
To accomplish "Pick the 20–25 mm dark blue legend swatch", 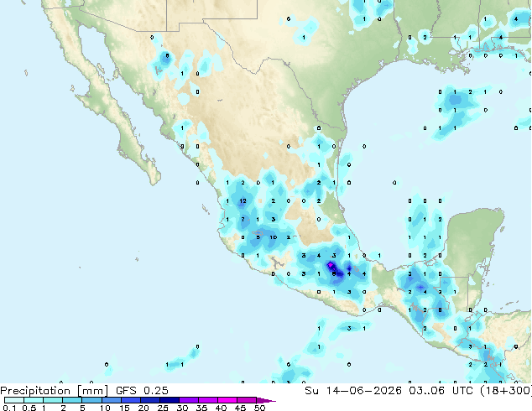I will 150,400.
